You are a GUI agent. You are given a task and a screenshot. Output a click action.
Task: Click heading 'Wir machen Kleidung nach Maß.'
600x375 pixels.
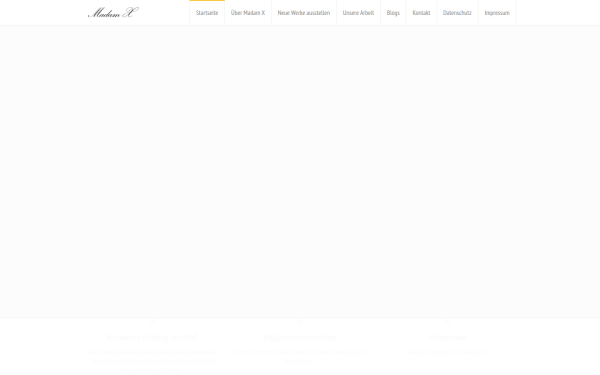(152, 338)
